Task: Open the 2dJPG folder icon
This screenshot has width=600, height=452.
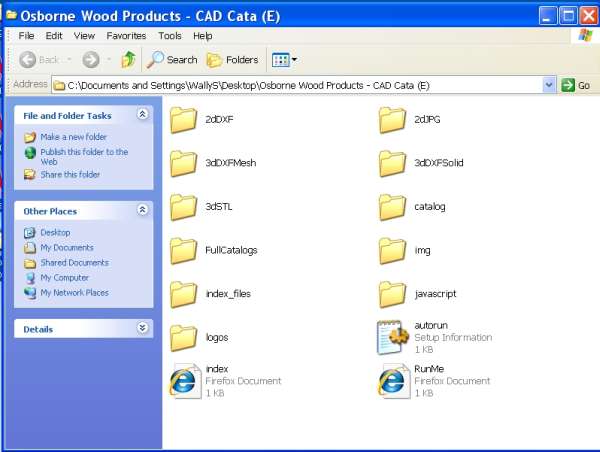Action: point(392,120)
